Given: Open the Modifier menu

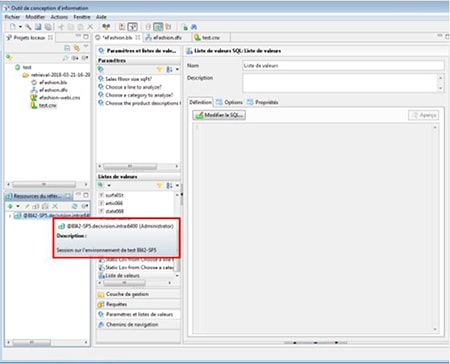Looking at the screenshot, I should (x=35, y=17).
